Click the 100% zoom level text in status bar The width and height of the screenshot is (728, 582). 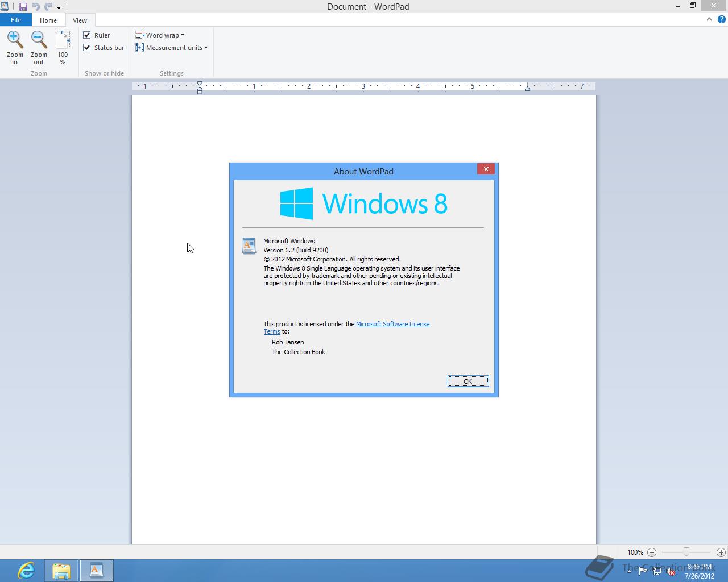click(x=635, y=552)
